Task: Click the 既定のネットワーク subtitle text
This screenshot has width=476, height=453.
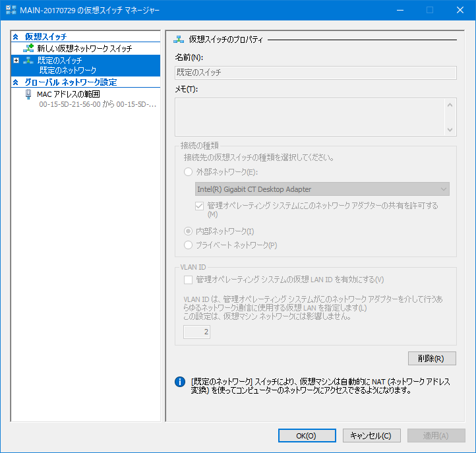Action: [68, 71]
